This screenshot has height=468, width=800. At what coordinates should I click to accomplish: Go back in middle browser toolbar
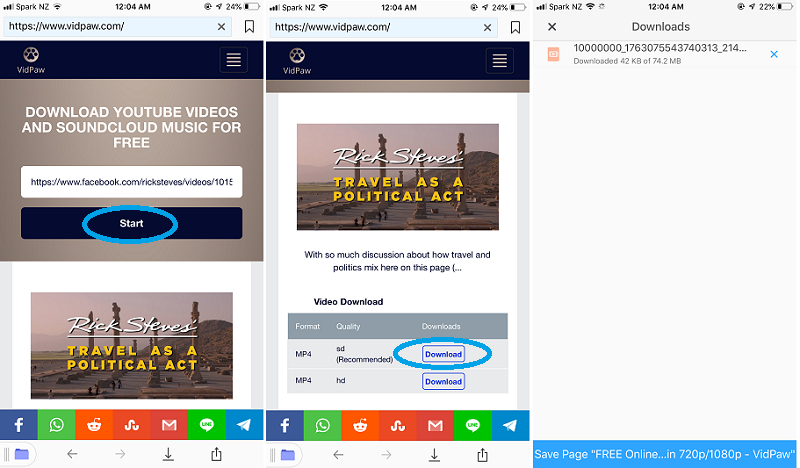click(x=338, y=455)
